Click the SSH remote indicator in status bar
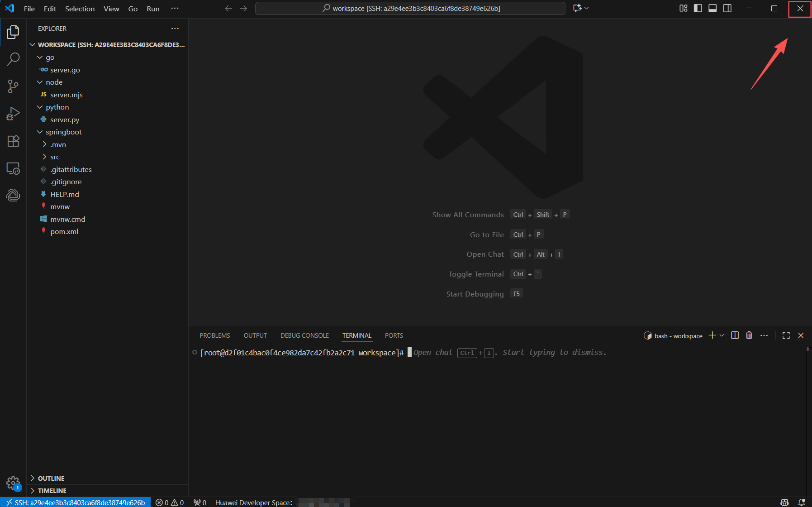Screen dimensions: 812x507 pos(75,502)
